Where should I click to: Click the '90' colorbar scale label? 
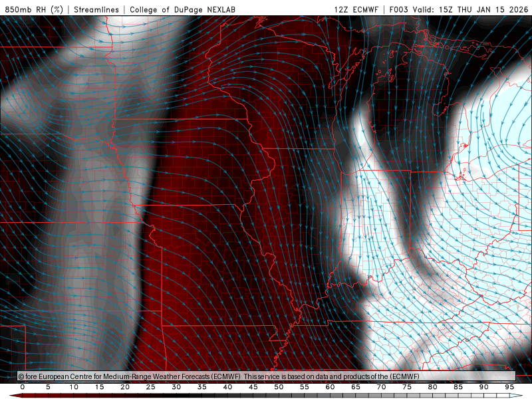(x=484, y=387)
